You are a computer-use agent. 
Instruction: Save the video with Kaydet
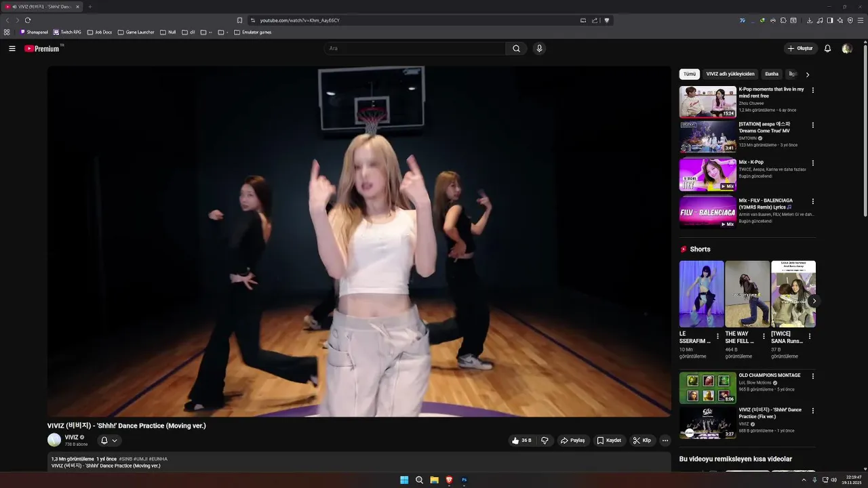609,441
